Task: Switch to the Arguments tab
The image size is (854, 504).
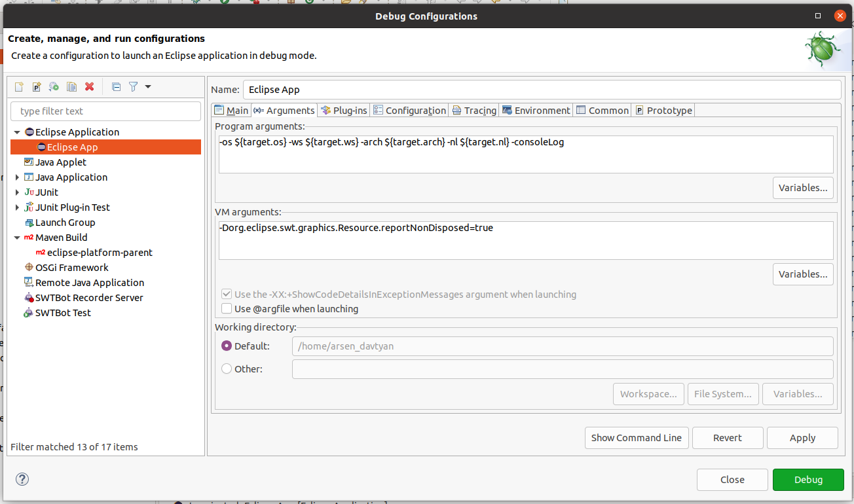Action: click(284, 111)
